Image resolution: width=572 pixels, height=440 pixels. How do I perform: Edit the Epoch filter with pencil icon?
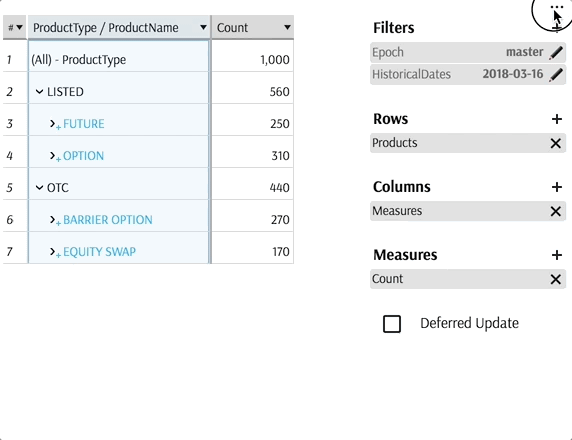click(556, 53)
